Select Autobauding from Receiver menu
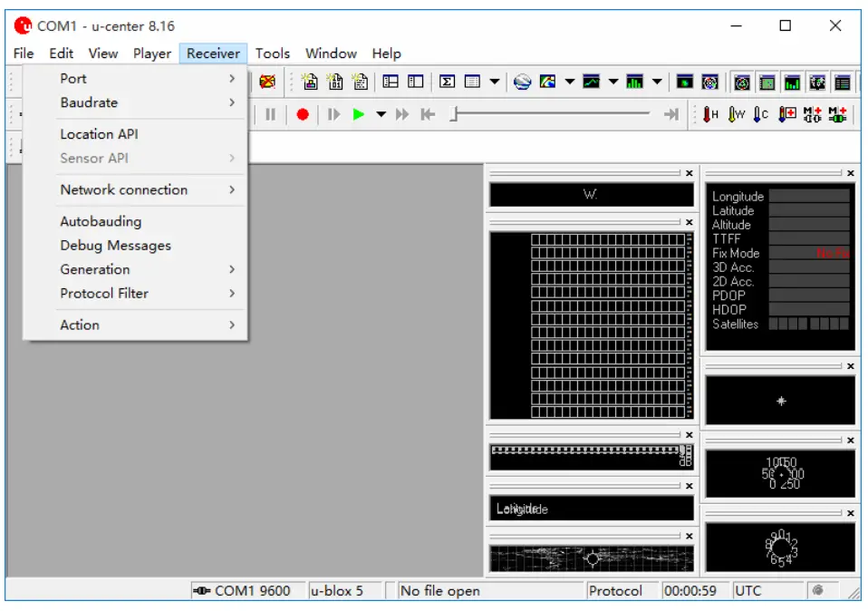 pos(101,221)
